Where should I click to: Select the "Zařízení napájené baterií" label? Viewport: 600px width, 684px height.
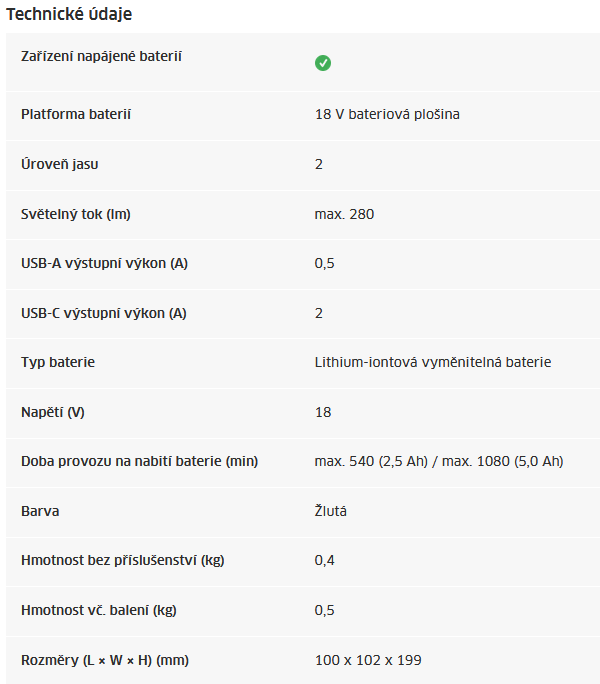coord(101,56)
